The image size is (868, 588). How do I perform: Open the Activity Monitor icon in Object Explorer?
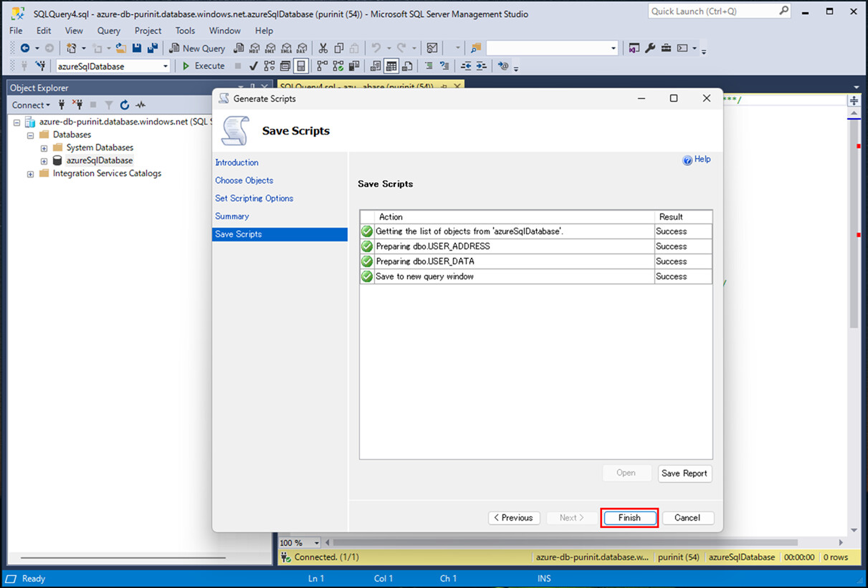tap(140, 105)
